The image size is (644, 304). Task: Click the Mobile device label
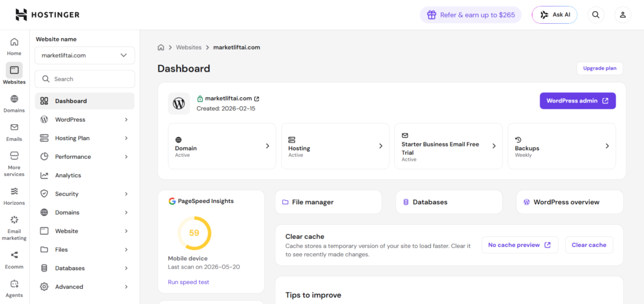[x=187, y=258]
